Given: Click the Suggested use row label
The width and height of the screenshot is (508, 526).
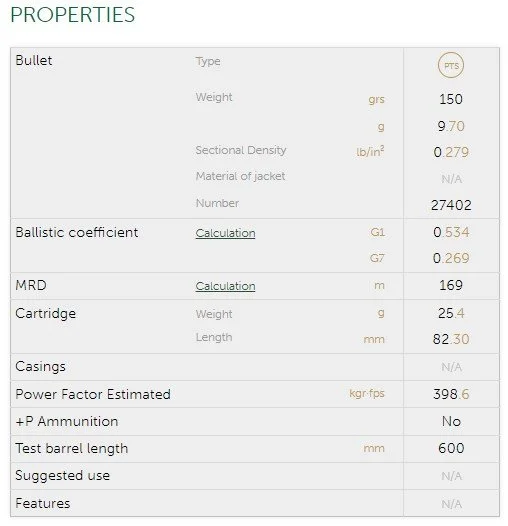Looking at the screenshot, I should [x=62, y=475].
